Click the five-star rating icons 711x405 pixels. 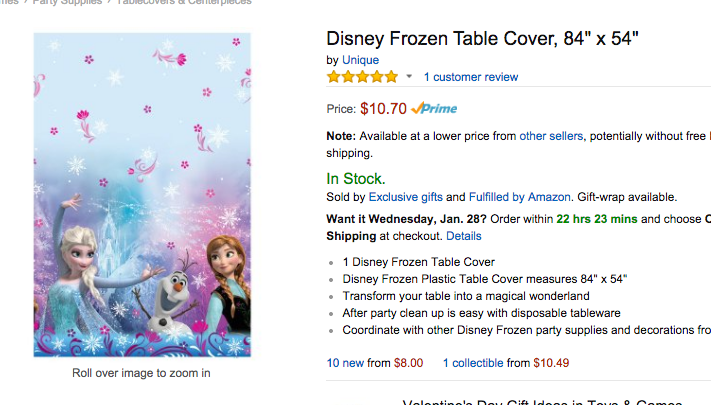click(x=362, y=77)
